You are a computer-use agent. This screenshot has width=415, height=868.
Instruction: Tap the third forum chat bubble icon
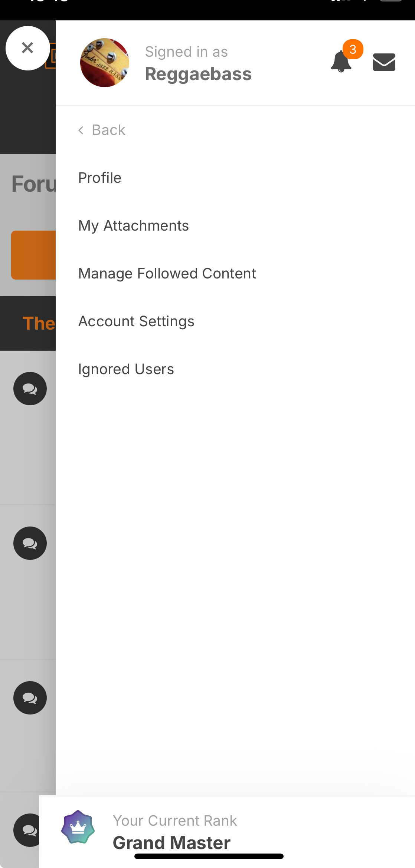click(30, 698)
